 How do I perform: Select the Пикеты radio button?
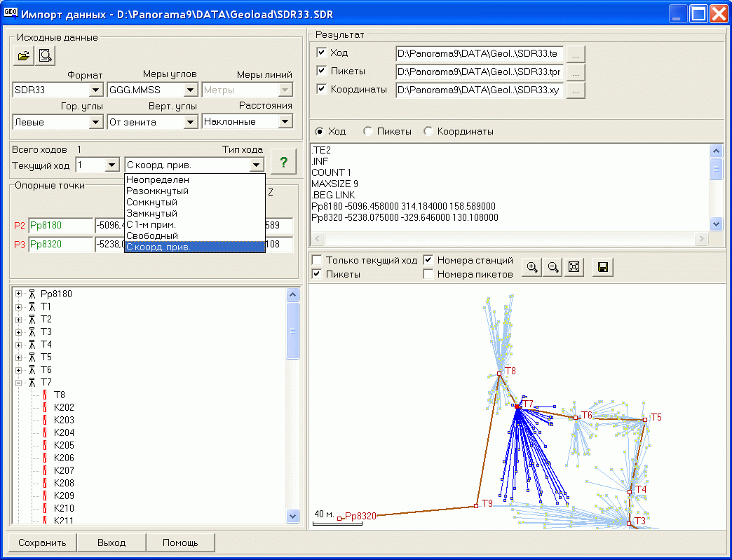tap(367, 131)
